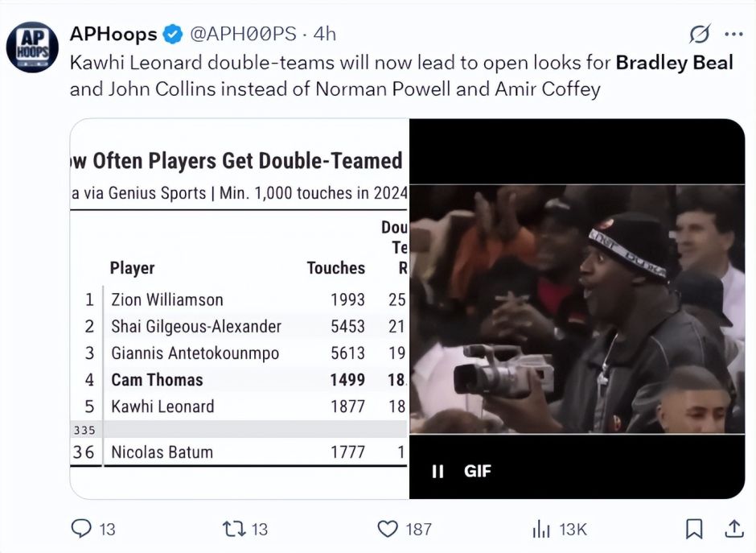Screen dimensions: 756x553
Task: Select the Cam Thomas table row
Action: click(x=239, y=380)
